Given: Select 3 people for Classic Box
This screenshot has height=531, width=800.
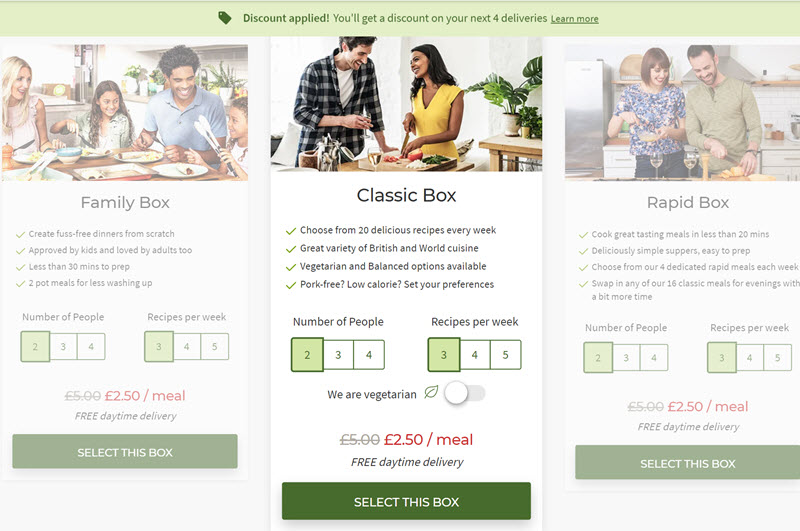Looking at the screenshot, I should pyautogui.click(x=338, y=355).
